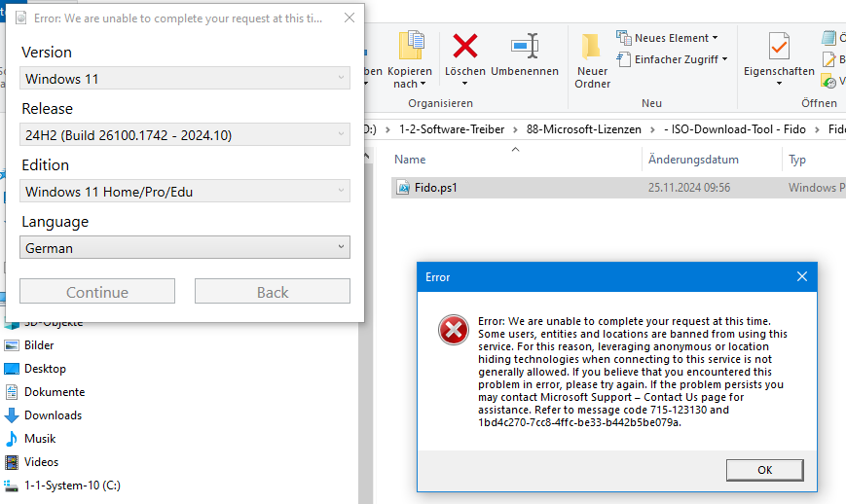Click the Fido.ps1 PowerShell file icon

403,188
